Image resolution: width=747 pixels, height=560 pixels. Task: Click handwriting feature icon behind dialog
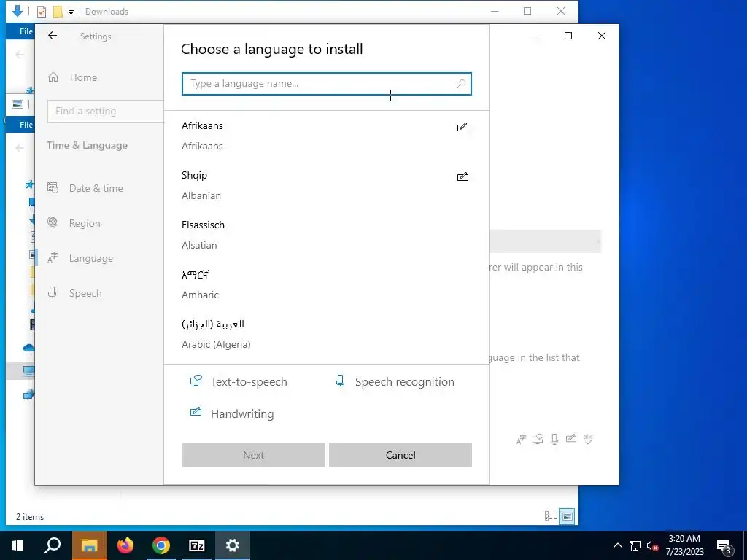tap(571, 438)
